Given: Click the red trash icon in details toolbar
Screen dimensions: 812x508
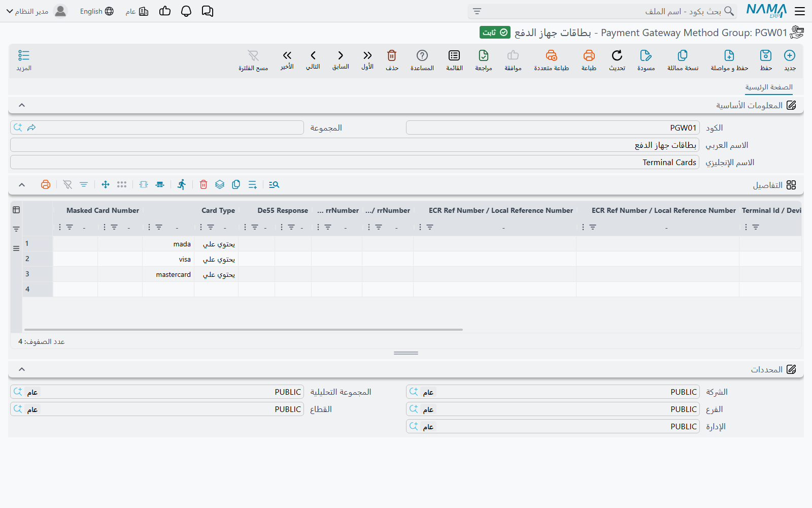Looking at the screenshot, I should [204, 185].
